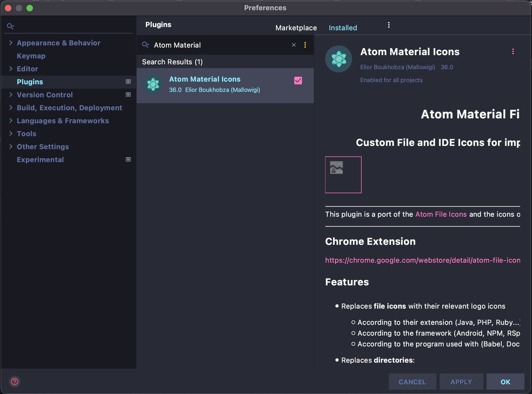532x394 pixels.
Task: Expand Languages & Frameworks node
Action: pos(11,121)
